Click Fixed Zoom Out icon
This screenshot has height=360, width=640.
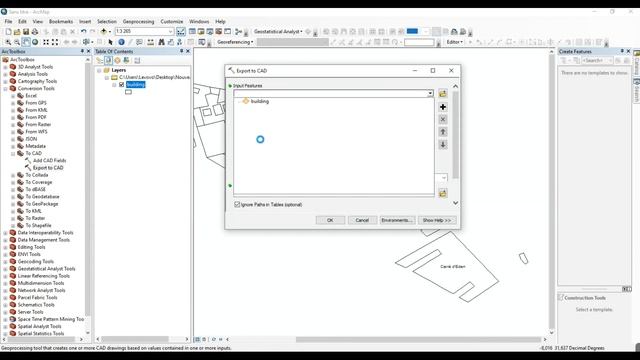pos(55,42)
